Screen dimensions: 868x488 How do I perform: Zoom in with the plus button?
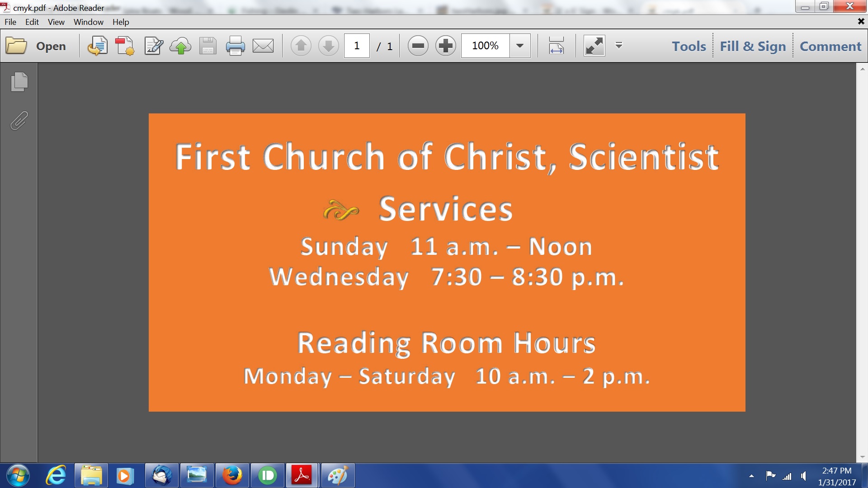coord(446,46)
